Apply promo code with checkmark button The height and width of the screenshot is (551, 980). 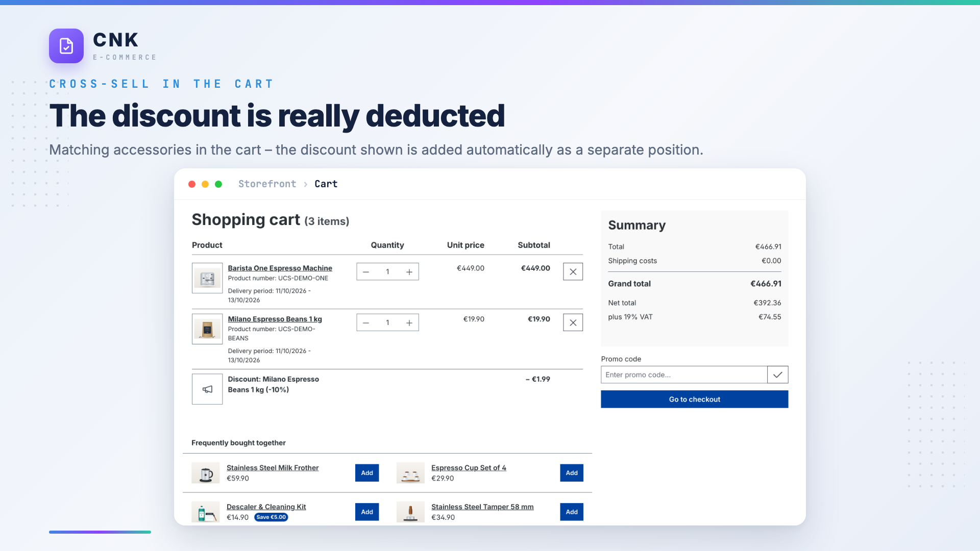[x=777, y=375]
